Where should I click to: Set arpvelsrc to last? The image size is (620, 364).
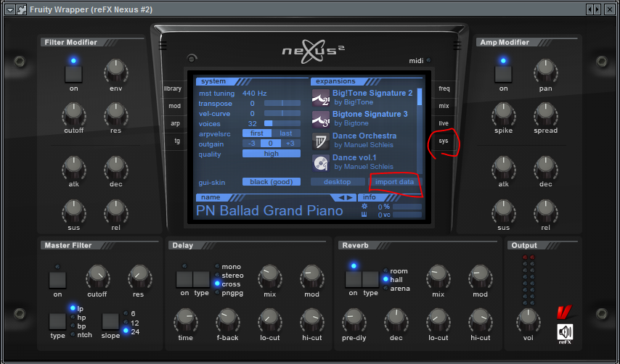[286, 133]
